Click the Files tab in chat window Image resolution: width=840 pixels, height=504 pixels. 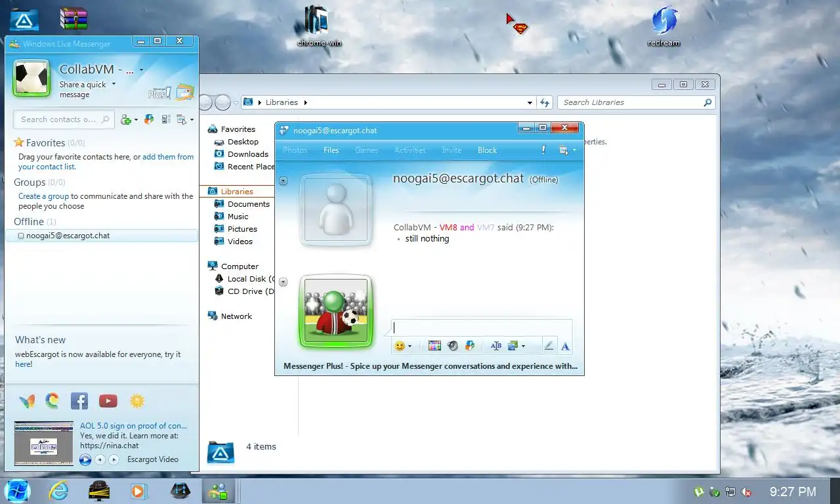[x=331, y=150]
